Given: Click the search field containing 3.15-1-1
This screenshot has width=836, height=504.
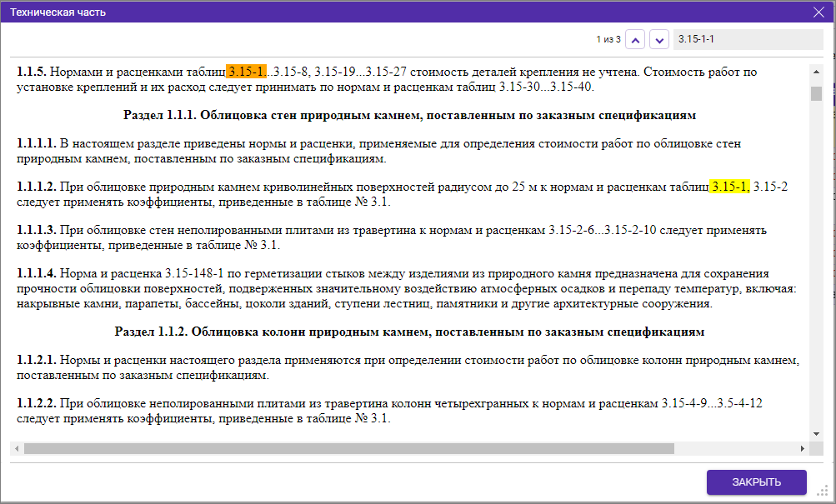Looking at the screenshot, I should [746, 38].
